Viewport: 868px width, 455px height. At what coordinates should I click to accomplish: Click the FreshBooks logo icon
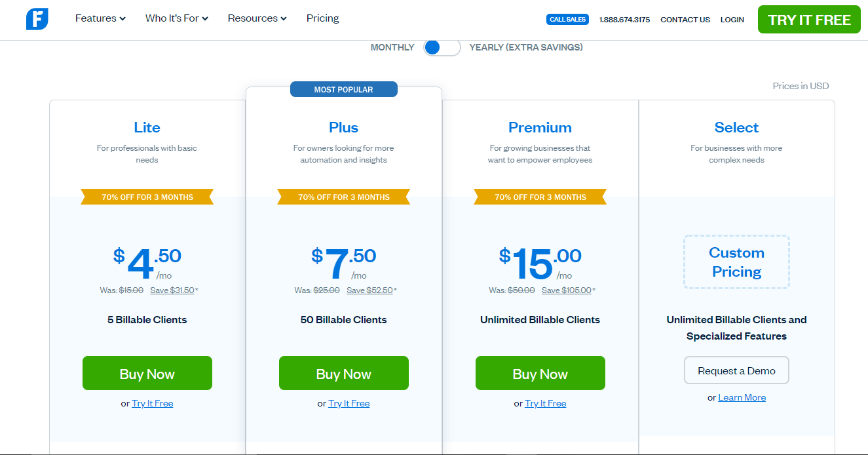click(37, 19)
